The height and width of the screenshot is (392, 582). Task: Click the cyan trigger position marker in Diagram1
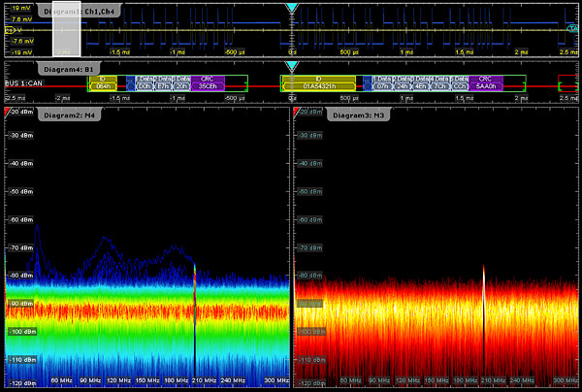coord(292,8)
